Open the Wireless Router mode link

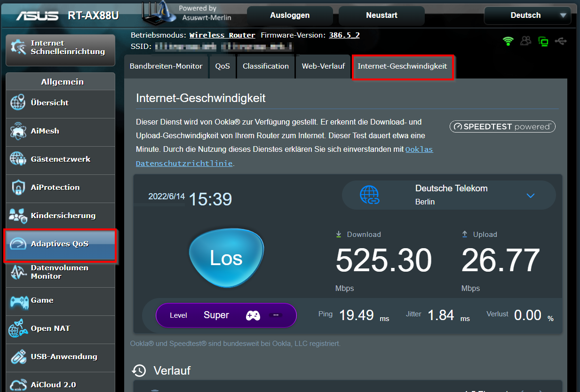pyautogui.click(x=222, y=35)
